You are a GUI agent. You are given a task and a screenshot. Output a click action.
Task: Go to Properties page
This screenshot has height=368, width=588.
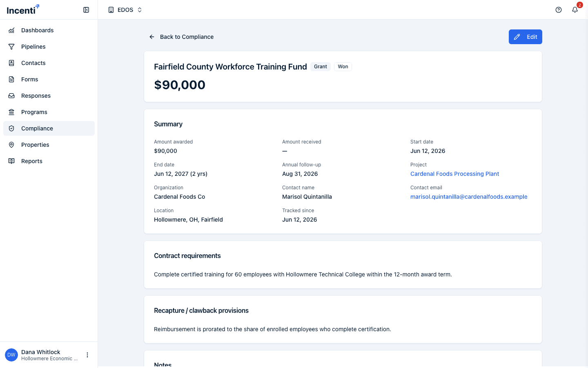[49, 145]
